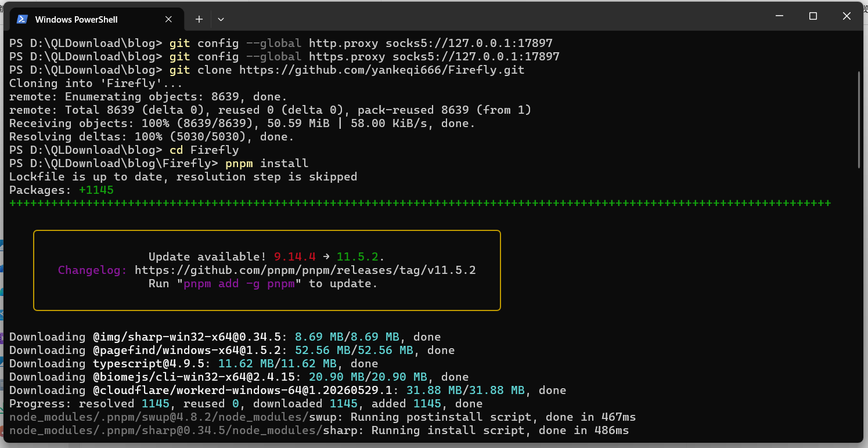Click the http.proxy git config command line
The height and width of the screenshot is (448, 868).
[x=281, y=44]
